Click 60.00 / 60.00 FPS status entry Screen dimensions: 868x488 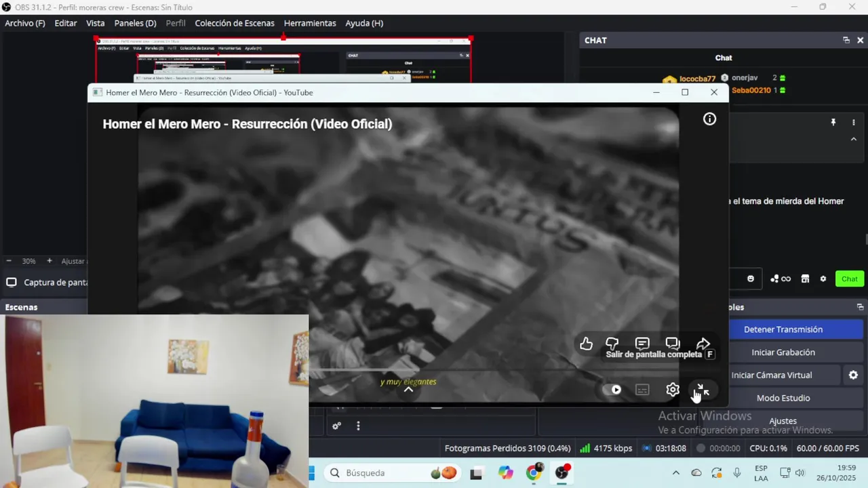coord(828,448)
